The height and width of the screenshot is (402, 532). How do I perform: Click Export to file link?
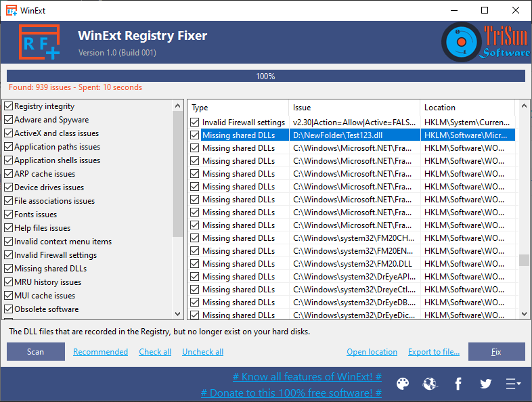pos(434,352)
